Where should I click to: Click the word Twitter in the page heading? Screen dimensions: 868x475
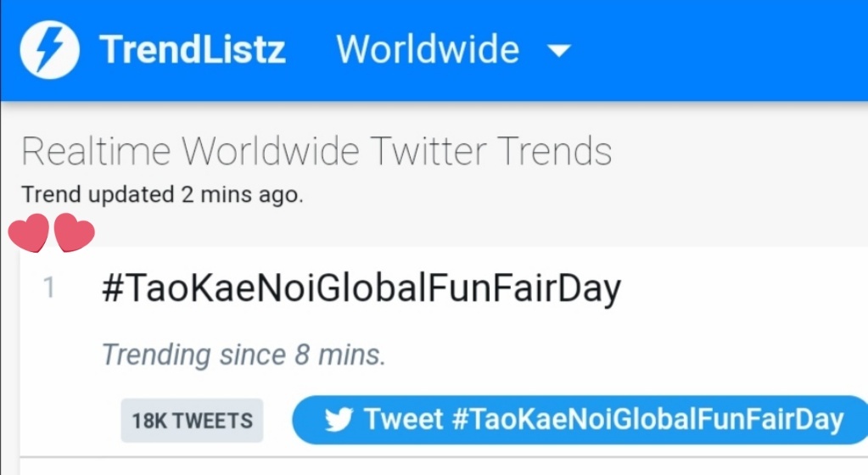429,151
